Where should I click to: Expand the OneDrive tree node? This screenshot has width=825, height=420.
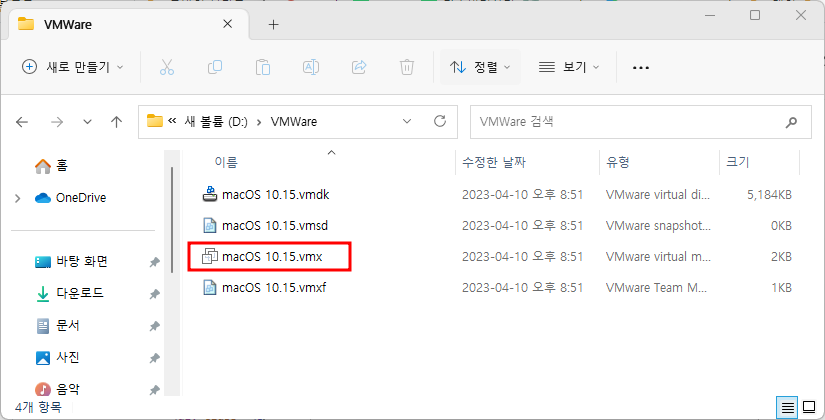pos(18,198)
